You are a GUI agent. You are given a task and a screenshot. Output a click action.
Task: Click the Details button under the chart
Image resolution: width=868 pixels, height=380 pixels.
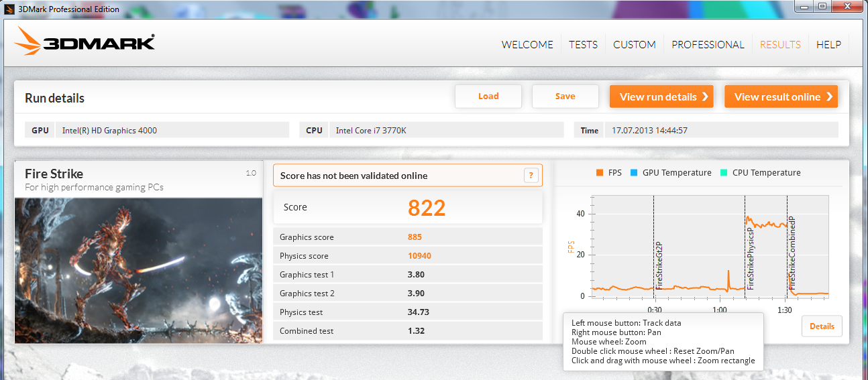pos(822,326)
